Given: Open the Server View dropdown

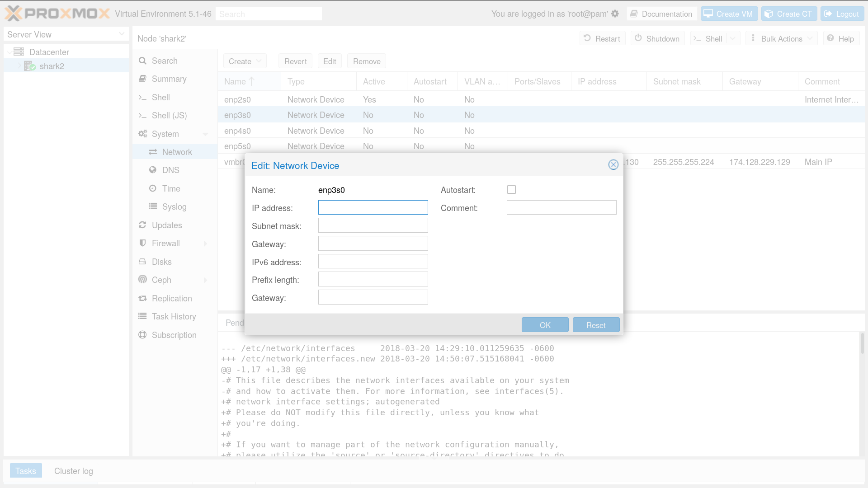Looking at the screenshot, I should coord(121,34).
